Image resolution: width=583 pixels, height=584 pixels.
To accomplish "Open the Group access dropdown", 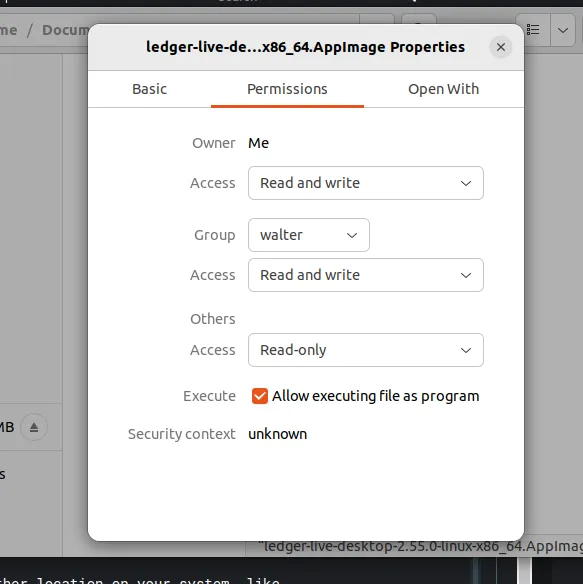I will (366, 275).
